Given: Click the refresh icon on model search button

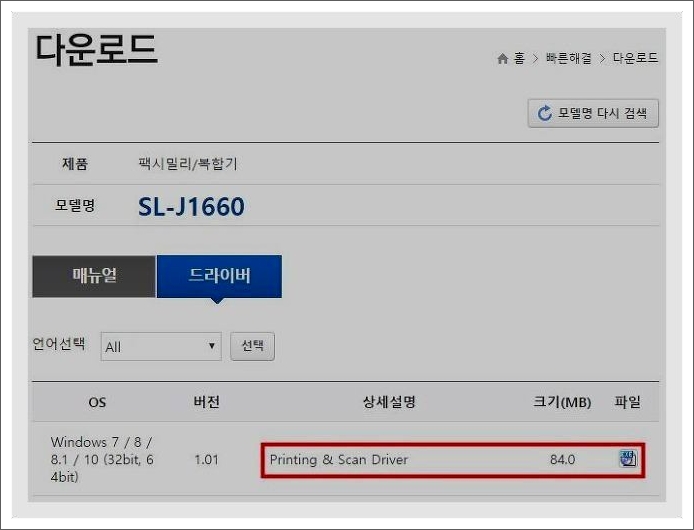Looking at the screenshot, I should (544, 113).
